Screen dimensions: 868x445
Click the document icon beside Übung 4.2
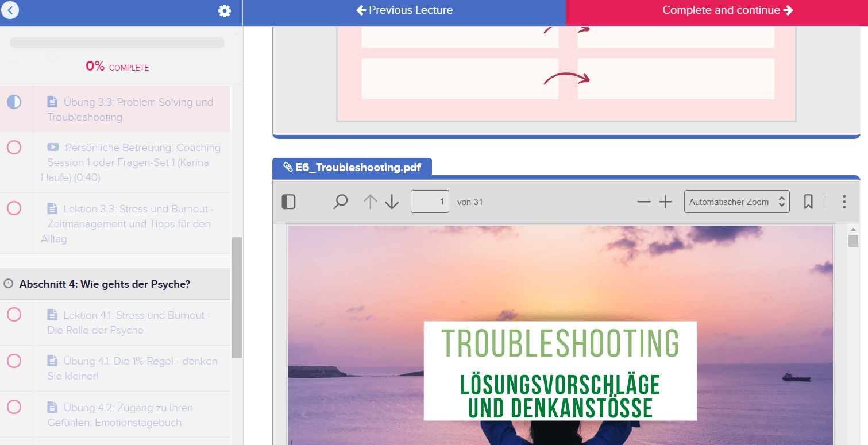[52, 408]
